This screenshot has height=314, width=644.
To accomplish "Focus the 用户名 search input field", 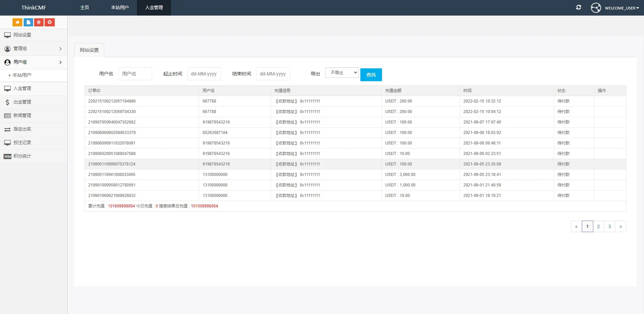I will point(135,74).
